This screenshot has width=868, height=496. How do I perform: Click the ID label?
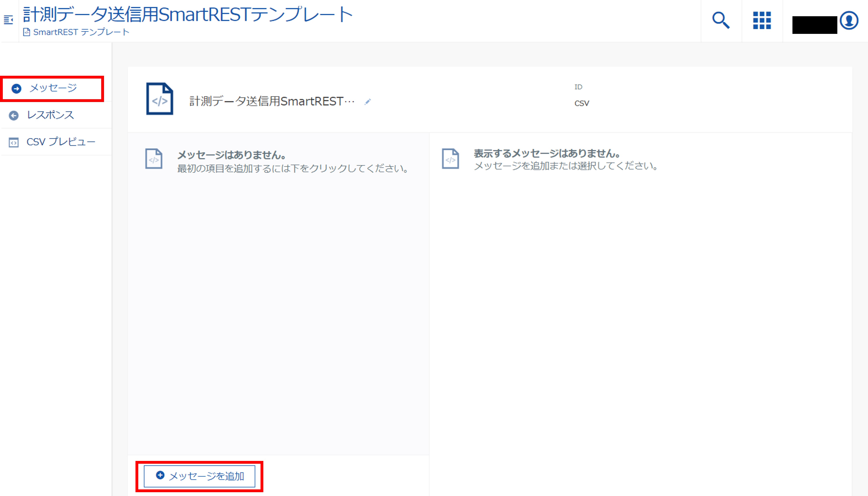point(578,87)
